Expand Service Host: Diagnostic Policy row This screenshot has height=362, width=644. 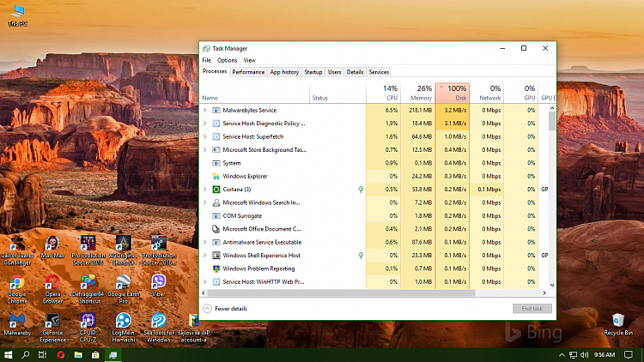tap(205, 124)
